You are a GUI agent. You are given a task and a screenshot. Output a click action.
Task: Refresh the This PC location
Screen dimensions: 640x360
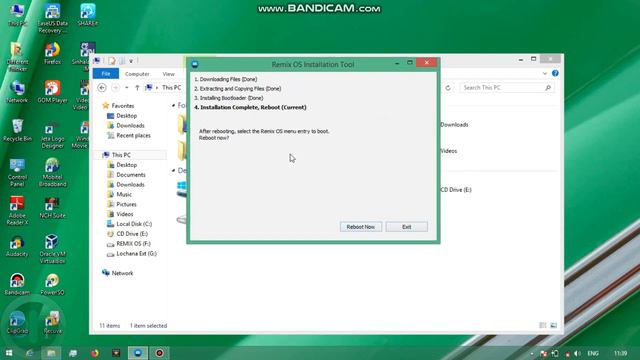pos(448,88)
